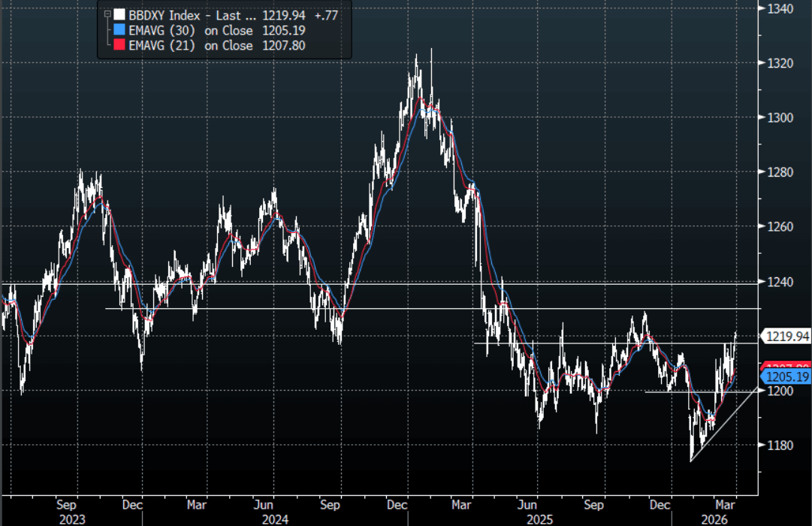Click the 1240 label on price axis
Screen dimensions: 812x526
(781, 282)
